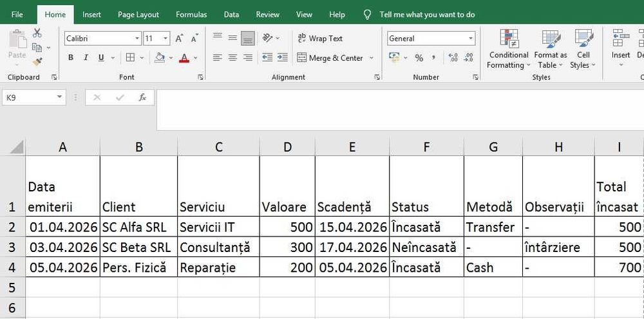
Task: Select row 3 header
Action: tap(13, 247)
